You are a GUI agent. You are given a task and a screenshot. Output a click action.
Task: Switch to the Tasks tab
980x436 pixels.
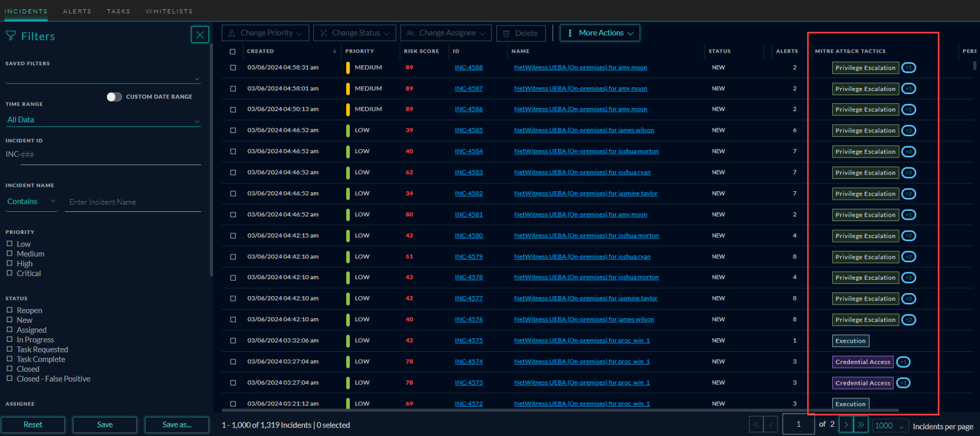point(118,11)
